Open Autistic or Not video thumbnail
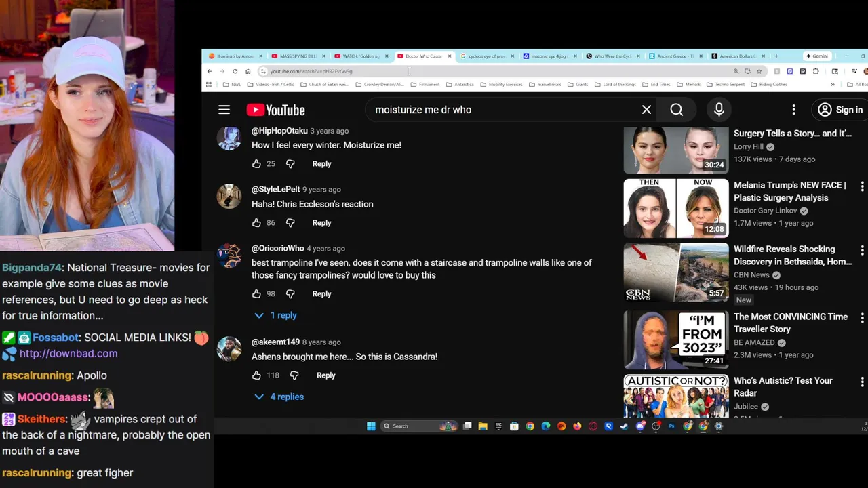The width and height of the screenshot is (868, 488). (x=676, y=396)
